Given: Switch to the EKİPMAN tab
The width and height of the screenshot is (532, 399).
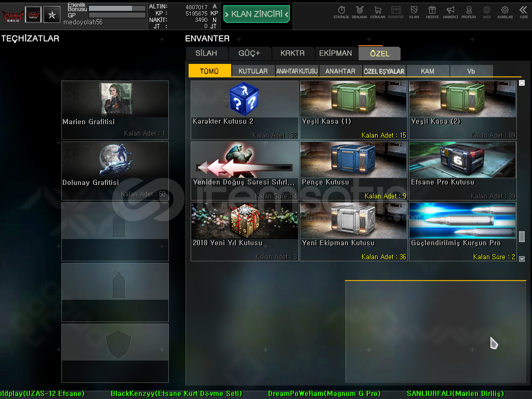Looking at the screenshot, I should click(336, 54).
